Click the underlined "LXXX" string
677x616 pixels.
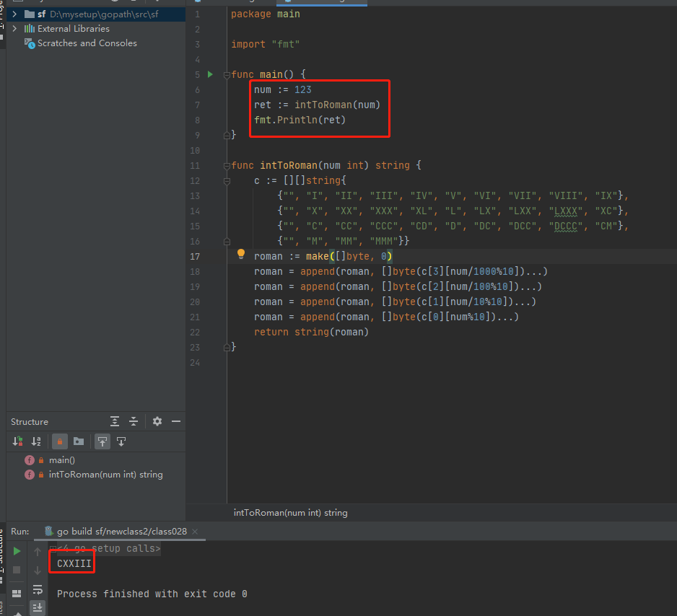566,211
